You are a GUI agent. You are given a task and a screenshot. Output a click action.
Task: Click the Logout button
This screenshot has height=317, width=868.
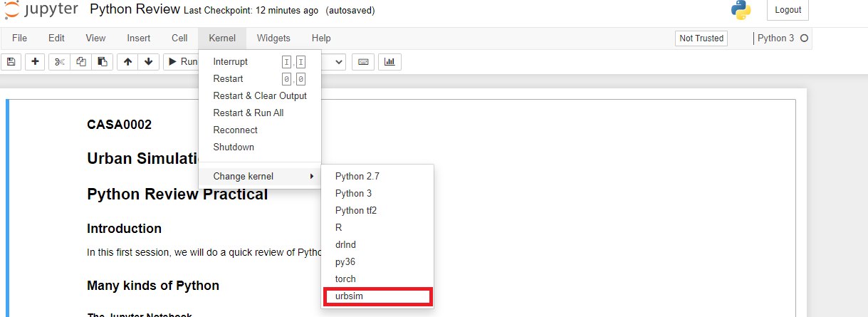pyautogui.click(x=788, y=10)
